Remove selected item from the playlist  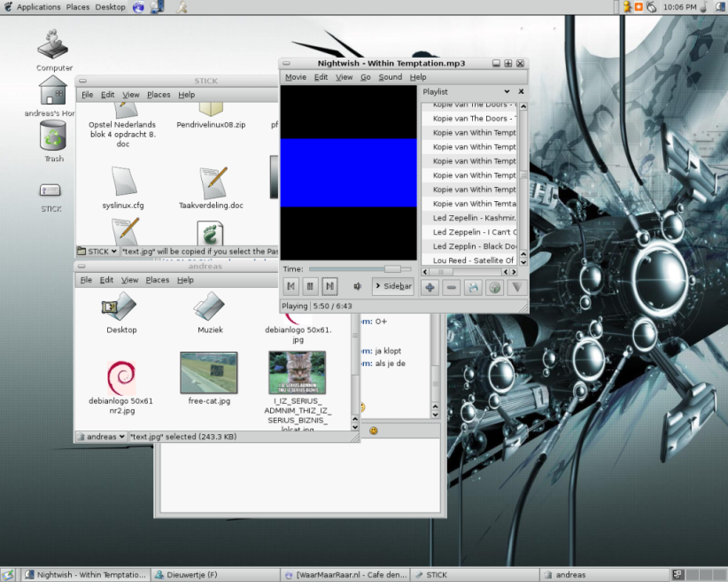click(x=452, y=287)
